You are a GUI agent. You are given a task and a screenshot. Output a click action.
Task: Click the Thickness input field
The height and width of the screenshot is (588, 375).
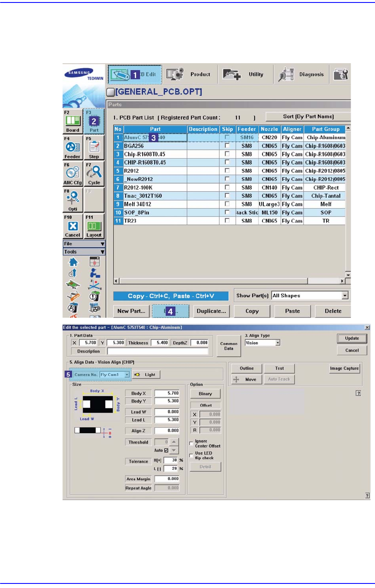click(x=160, y=343)
